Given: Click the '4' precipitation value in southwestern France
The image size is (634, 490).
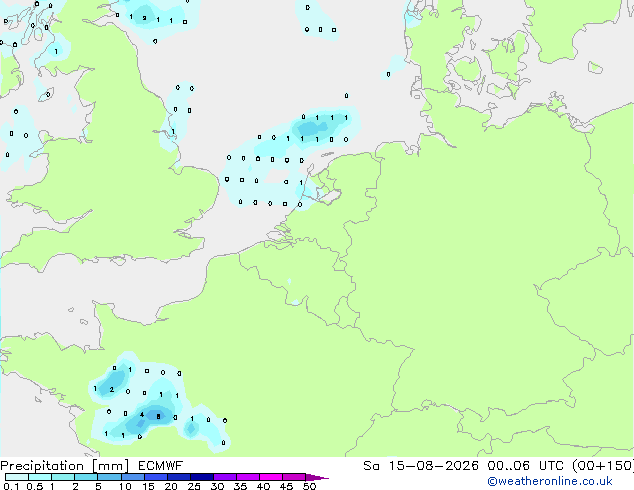Looking at the screenshot, I should tap(142, 415).
